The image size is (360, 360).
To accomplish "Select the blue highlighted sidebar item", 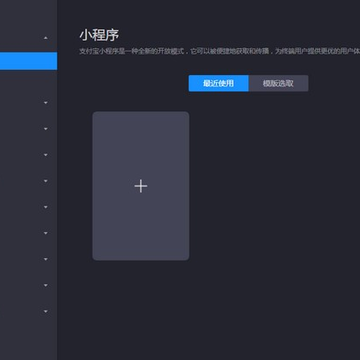I will pos(28,61).
